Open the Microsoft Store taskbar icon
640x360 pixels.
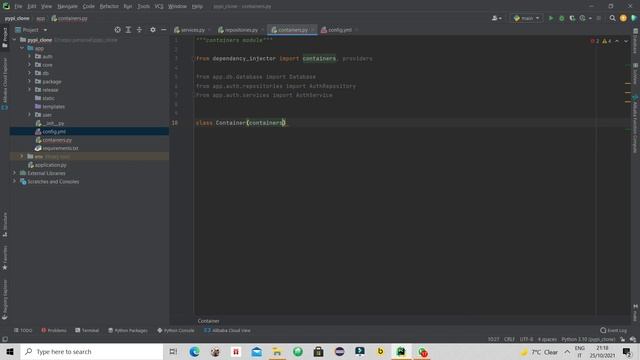pos(318,351)
